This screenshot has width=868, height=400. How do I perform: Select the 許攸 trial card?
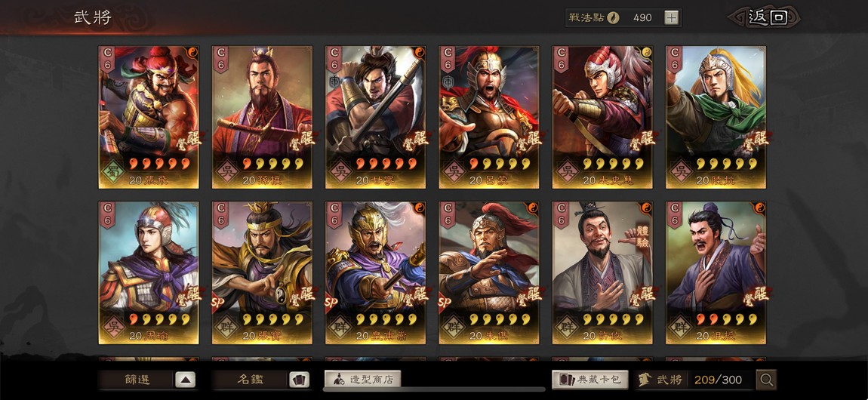point(602,272)
